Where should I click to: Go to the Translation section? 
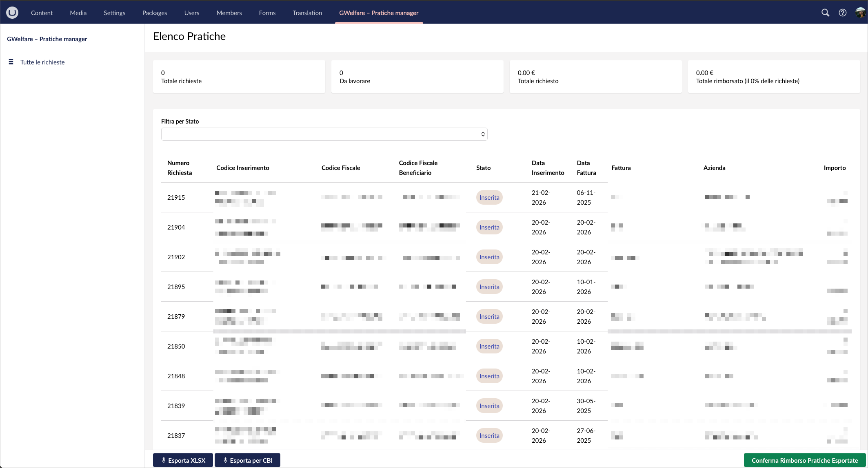[307, 13]
